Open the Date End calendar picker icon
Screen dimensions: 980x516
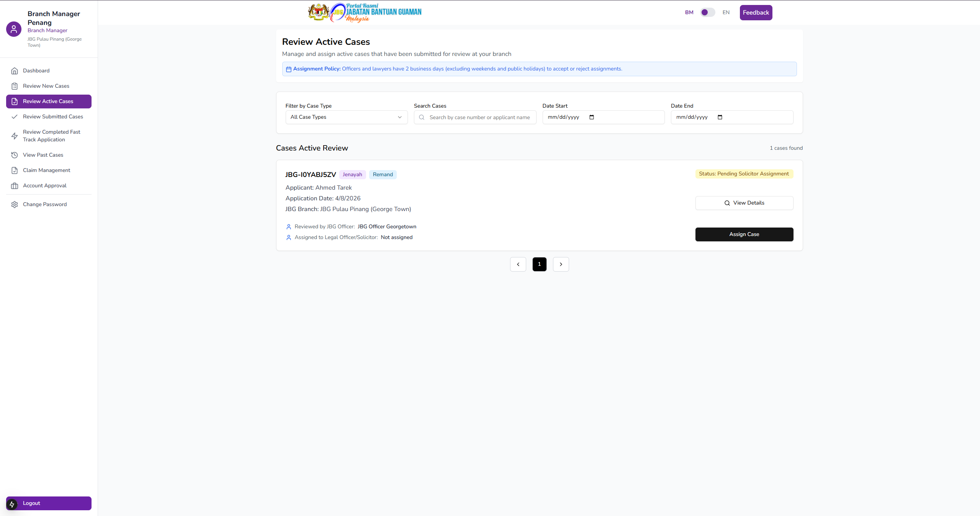pyautogui.click(x=720, y=117)
